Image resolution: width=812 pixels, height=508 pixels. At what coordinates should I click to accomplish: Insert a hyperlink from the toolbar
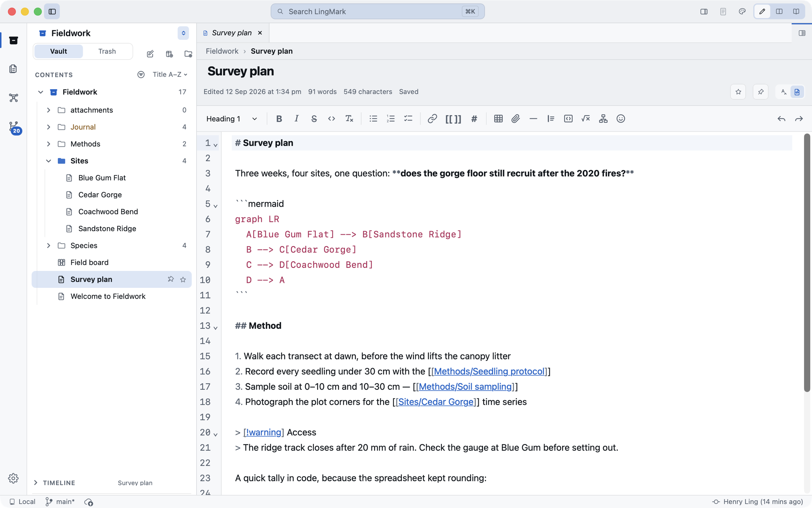432,119
